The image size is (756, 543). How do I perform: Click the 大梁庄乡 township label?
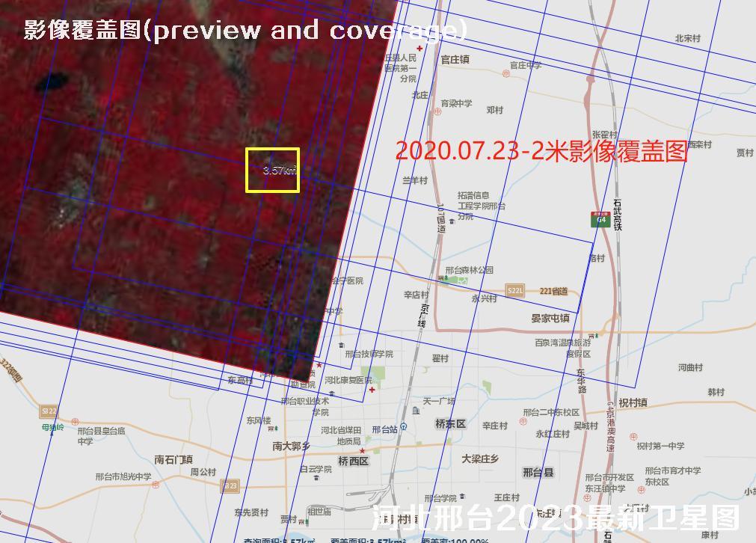coord(479,458)
